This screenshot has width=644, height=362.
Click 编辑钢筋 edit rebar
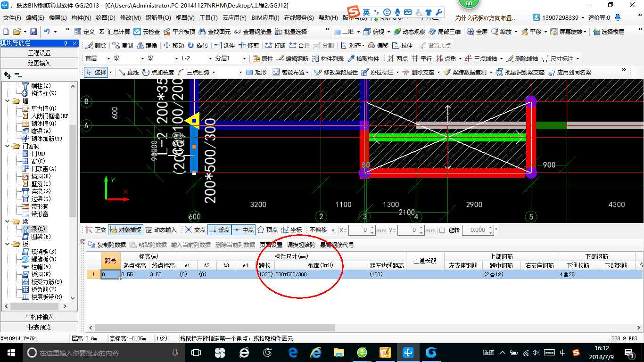point(293,59)
